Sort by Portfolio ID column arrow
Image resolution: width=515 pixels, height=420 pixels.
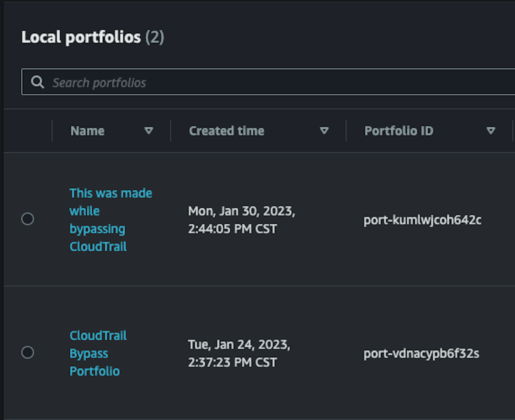(491, 131)
